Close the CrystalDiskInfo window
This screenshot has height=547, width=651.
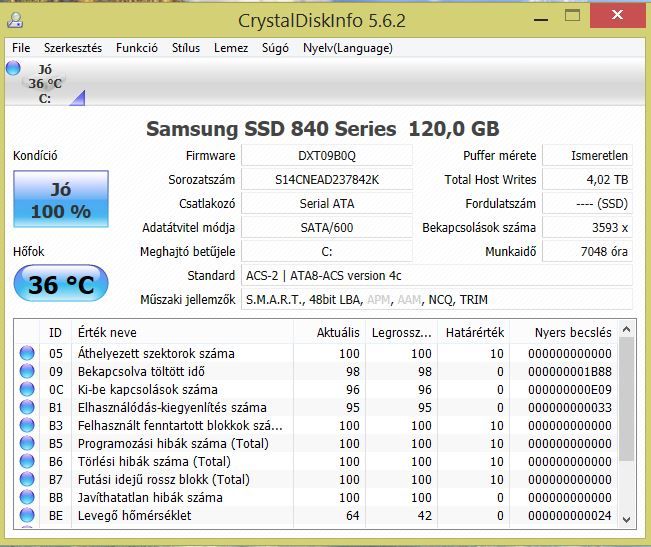(617, 15)
